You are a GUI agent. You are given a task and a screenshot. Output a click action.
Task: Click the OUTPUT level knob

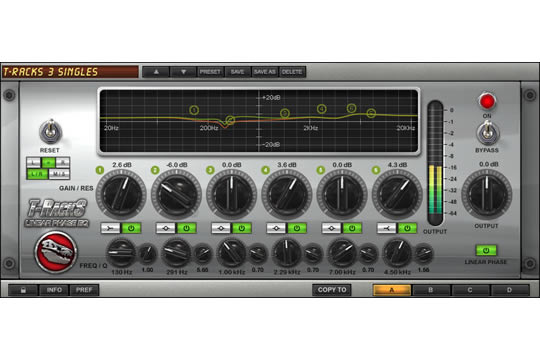[487, 194]
